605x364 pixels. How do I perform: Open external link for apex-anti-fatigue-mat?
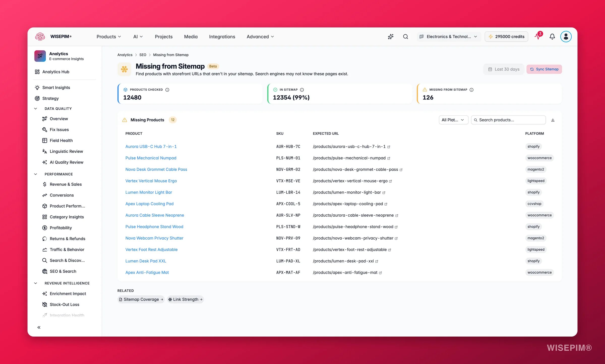click(x=380, y=273)
